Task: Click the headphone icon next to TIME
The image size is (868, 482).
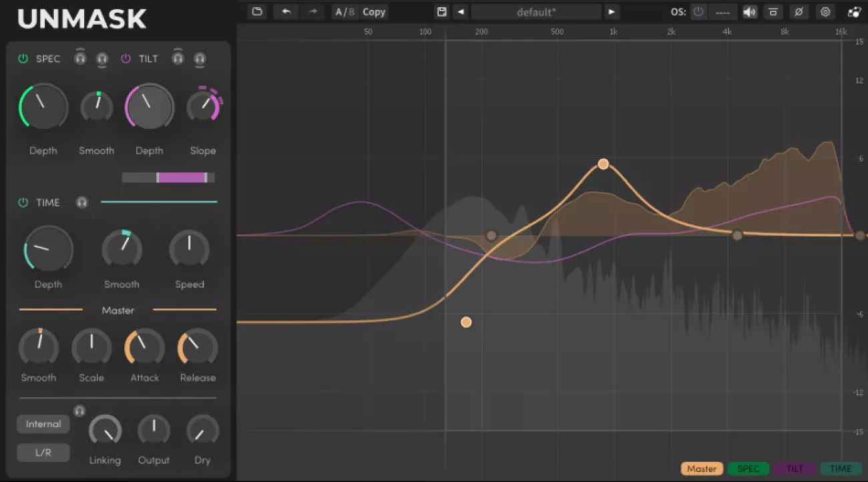Action: tap(81, 202)
